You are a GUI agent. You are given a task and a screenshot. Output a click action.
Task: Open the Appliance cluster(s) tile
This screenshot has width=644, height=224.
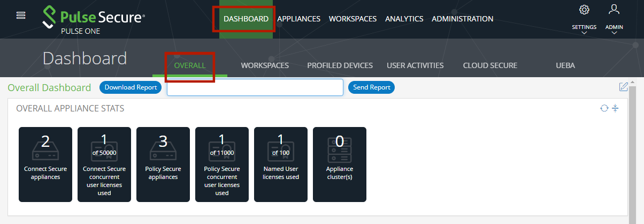[x=340, y=165]
